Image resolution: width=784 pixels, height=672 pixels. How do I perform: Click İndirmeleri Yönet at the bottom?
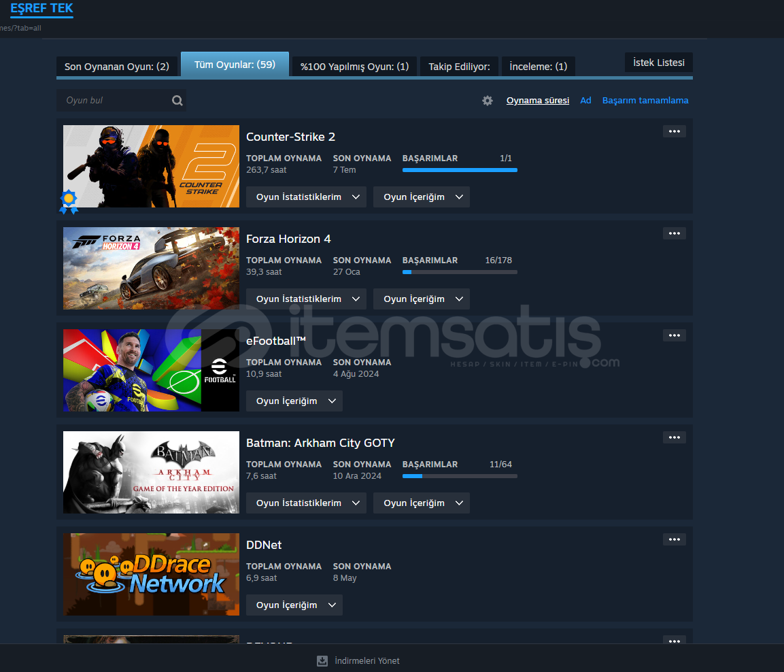[x=367, y=661]
